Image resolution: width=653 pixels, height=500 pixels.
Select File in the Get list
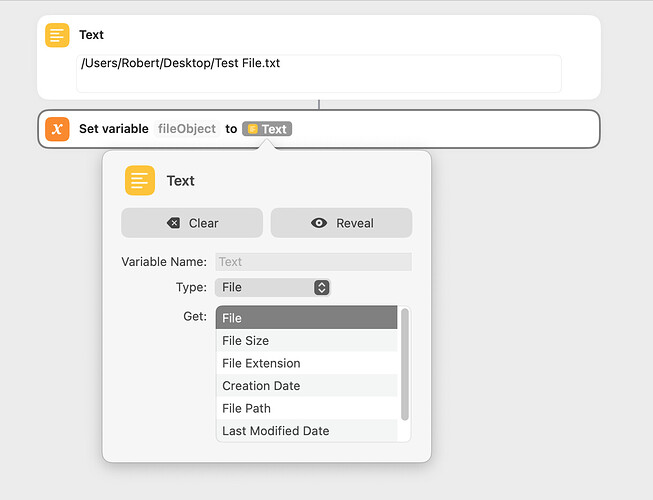click(307, 318)
